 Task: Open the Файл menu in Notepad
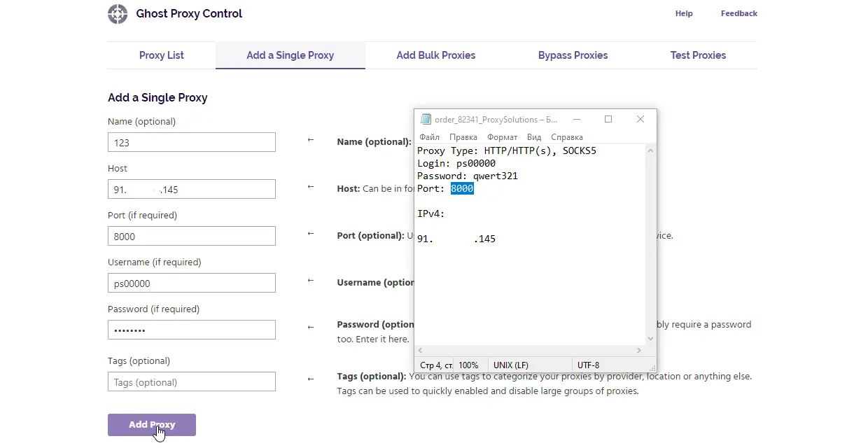pos(429,137)
